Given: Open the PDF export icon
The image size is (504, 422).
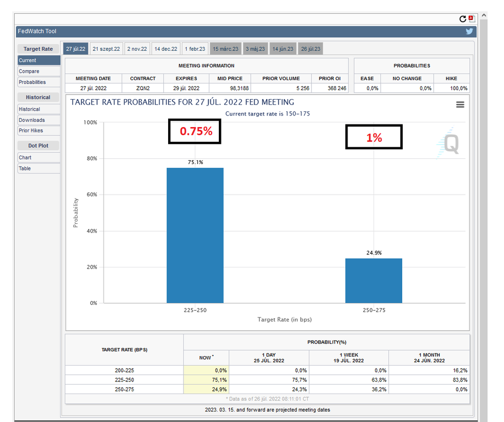Looking at the screenshot, I should 471,18.
